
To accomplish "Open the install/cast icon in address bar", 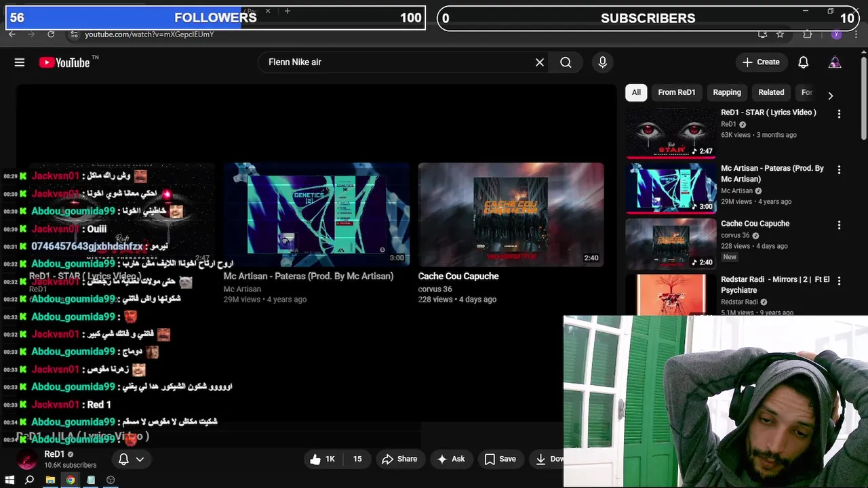I will point(763,34).
